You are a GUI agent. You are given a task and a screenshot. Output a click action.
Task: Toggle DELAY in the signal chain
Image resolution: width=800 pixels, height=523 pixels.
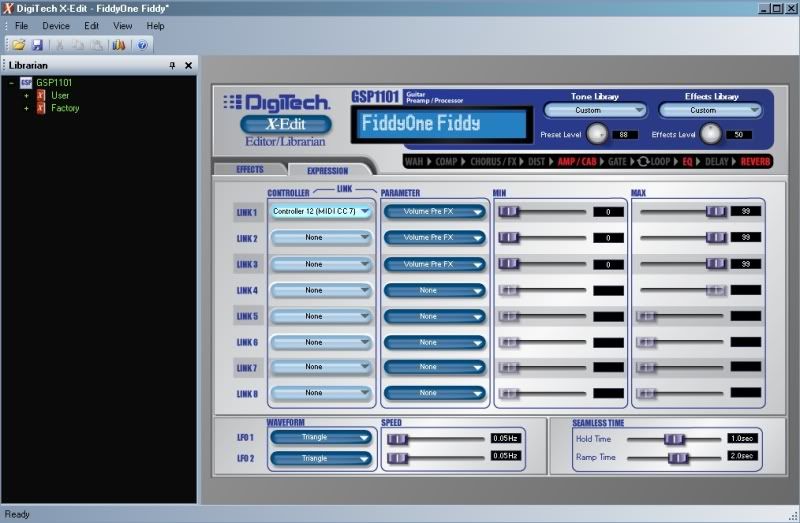click(717, 162)
